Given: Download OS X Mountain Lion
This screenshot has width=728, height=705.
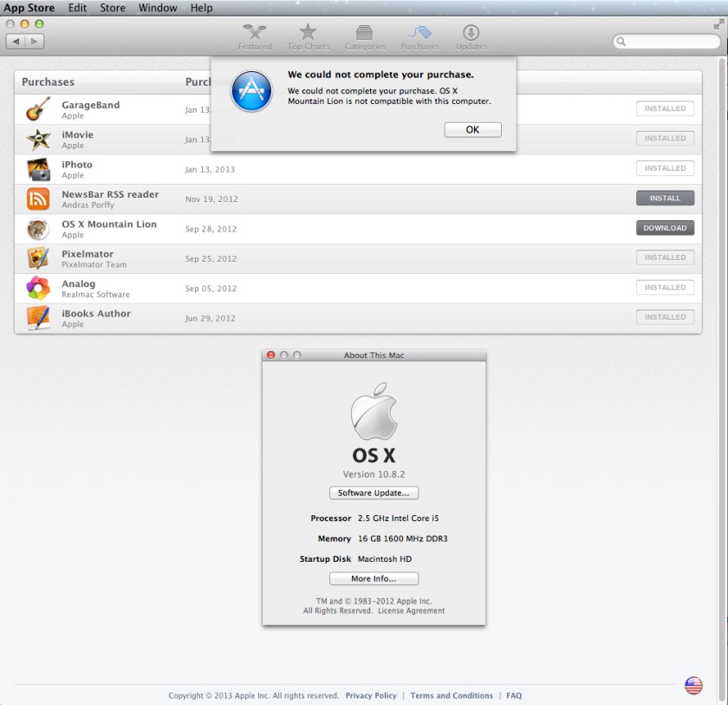Looking at the screenshot, I should pyautogui.click(x=665, y=228).
